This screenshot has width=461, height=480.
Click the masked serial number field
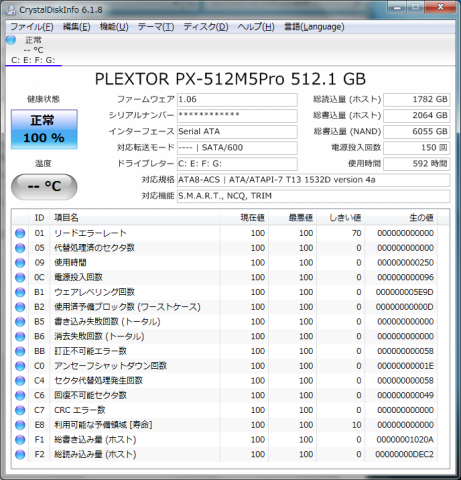click(x=237, y=115)
